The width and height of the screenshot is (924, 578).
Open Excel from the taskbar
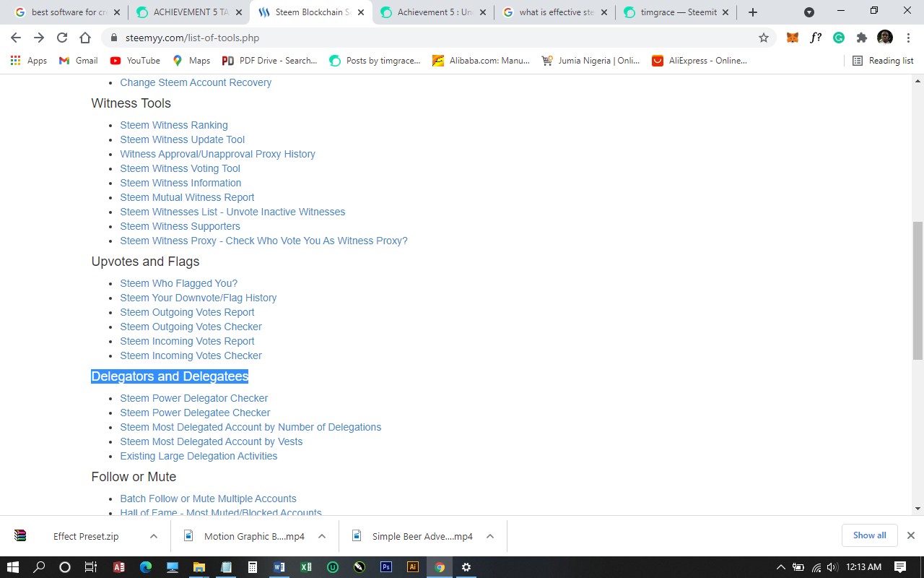305,567
